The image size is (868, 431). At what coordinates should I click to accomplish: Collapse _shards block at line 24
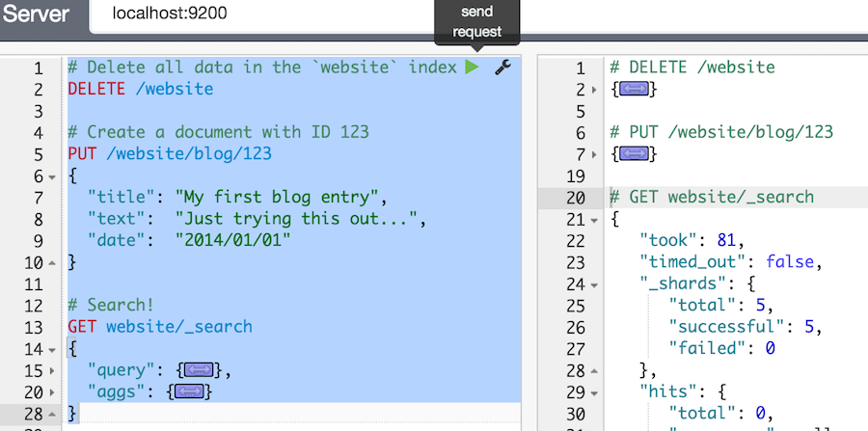[594, 285]
